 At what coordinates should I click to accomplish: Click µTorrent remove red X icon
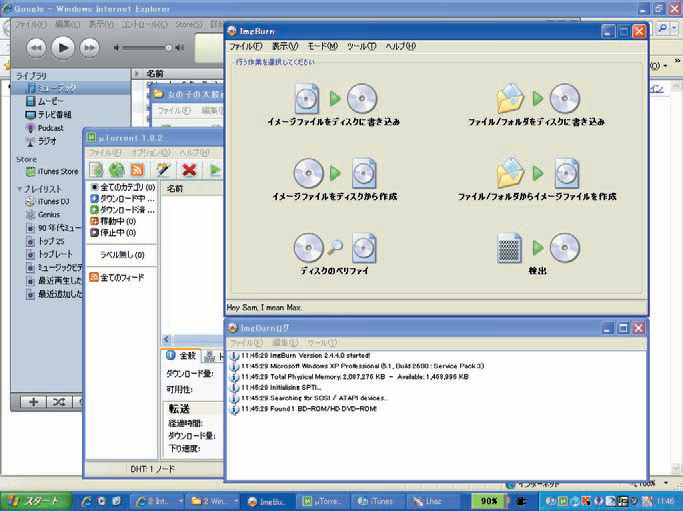(x=189, y=169)
